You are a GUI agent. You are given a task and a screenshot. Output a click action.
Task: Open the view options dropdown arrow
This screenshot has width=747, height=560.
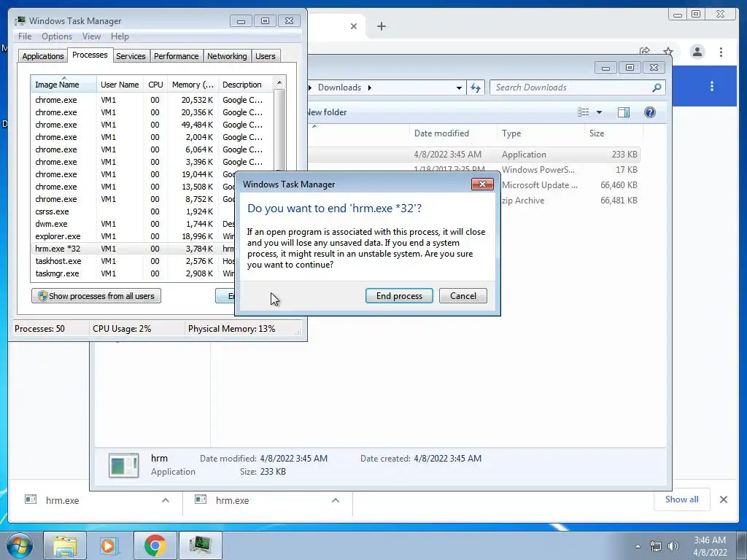point(600,112)
